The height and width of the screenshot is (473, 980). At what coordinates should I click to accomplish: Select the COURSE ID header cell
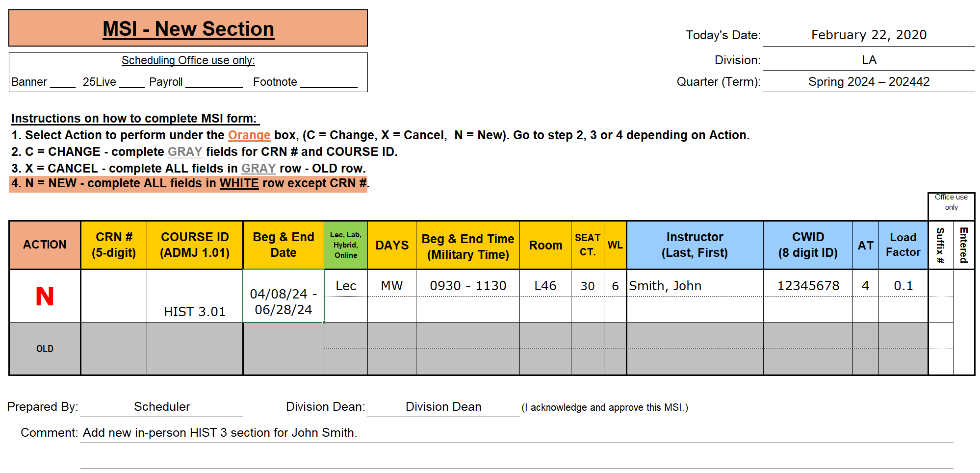click(195, 245)
